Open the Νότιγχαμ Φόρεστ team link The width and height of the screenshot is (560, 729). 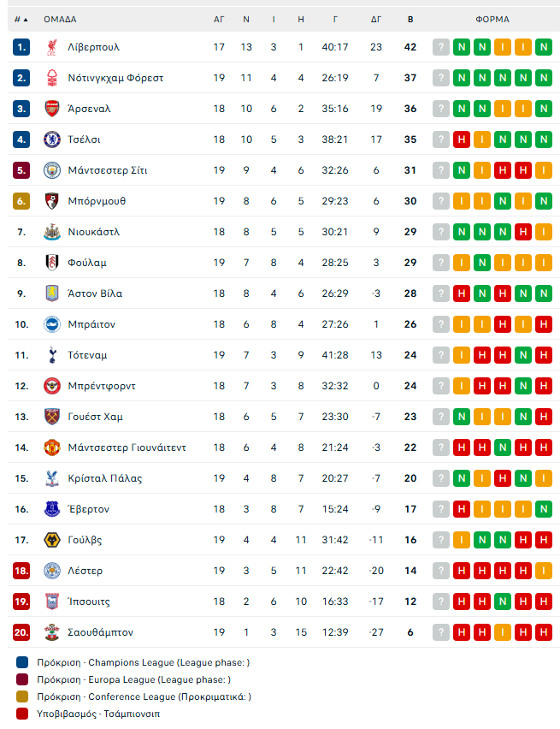(115, 78)
